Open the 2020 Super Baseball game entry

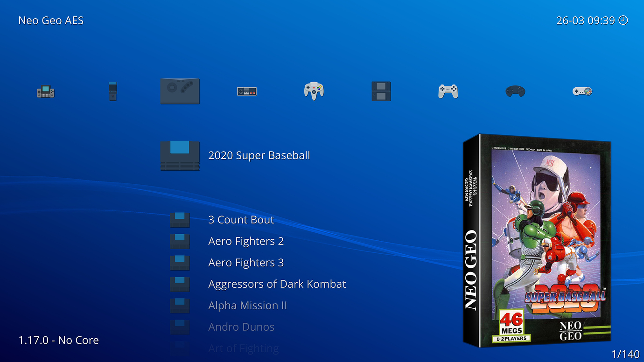259,155
